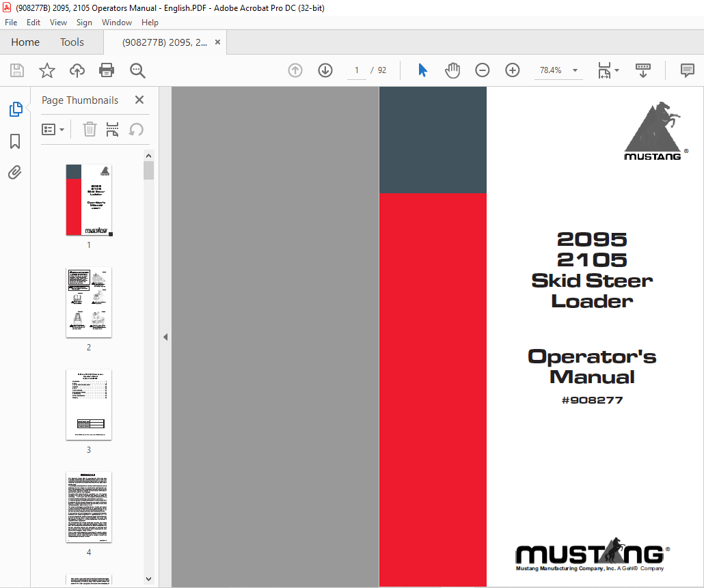This screenshot has height=588, width=704.
Task: Open thumbnail options dropdown menu
Action: click(x=53, y=130)
